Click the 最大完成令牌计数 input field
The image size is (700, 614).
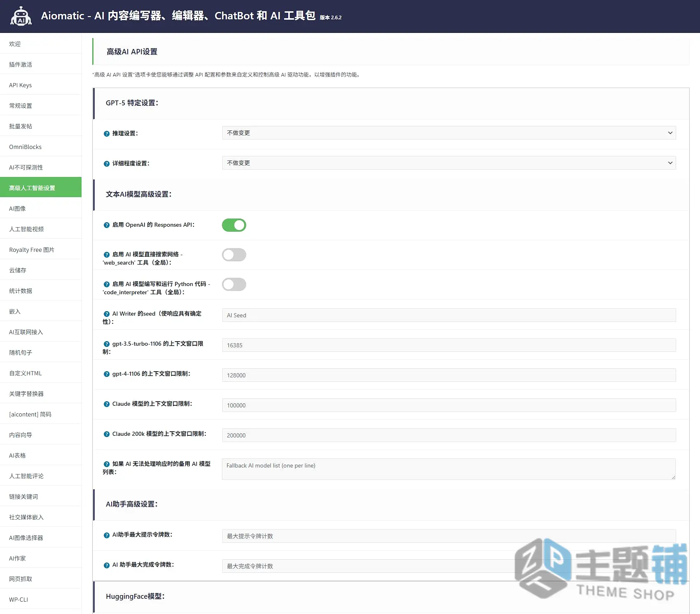click(449, 566)
